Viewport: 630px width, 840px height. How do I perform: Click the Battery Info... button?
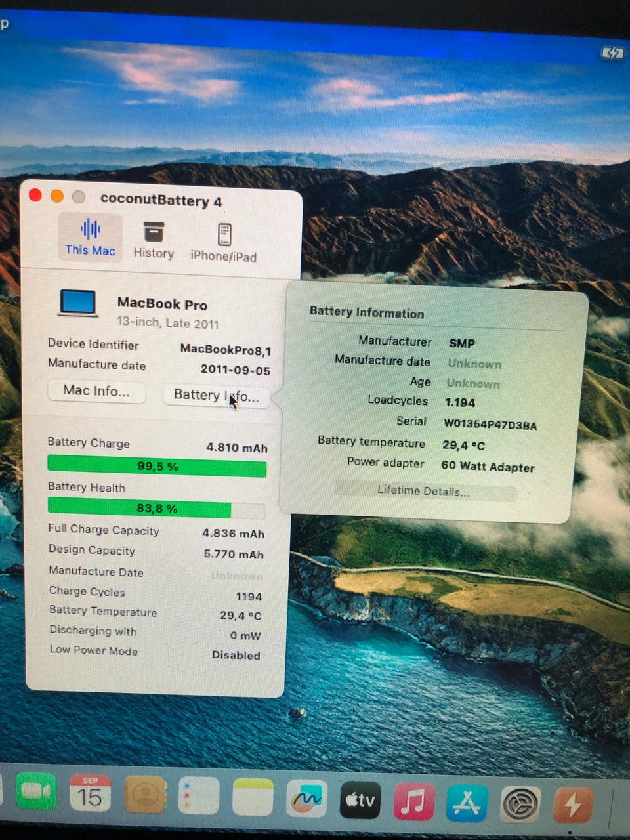[x=216, y=396]
